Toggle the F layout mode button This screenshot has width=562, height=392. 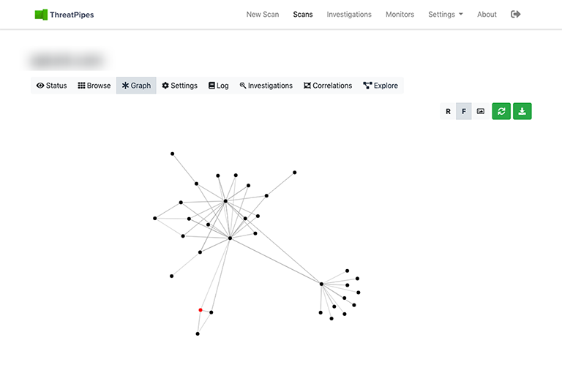pyautogui.click(x=464, y=111)
